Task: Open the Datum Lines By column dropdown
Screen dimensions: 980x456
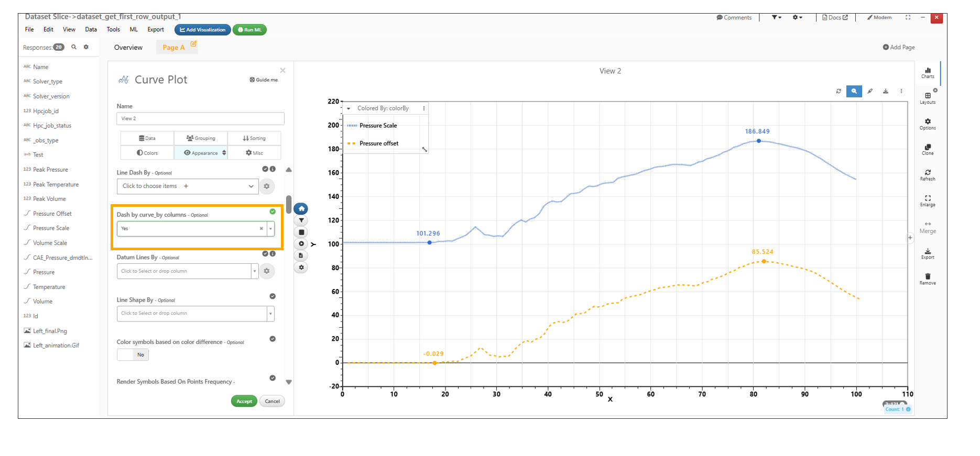Action: click(x=255, y=271)
